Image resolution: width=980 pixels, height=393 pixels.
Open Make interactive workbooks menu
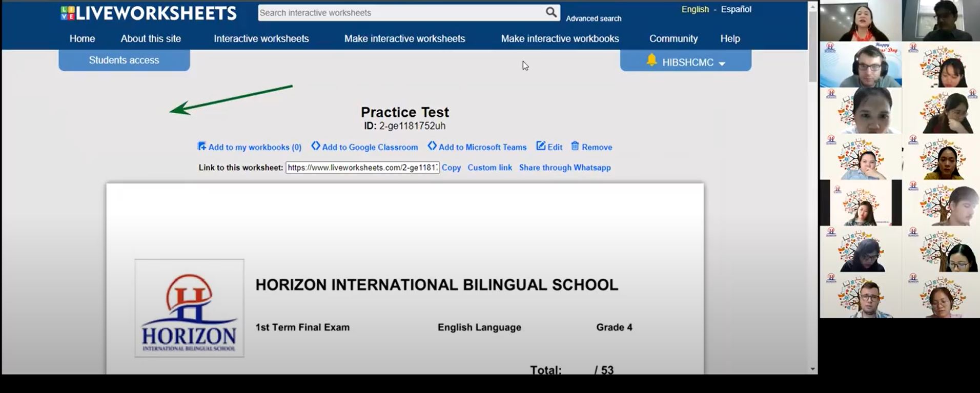[560, 38]
